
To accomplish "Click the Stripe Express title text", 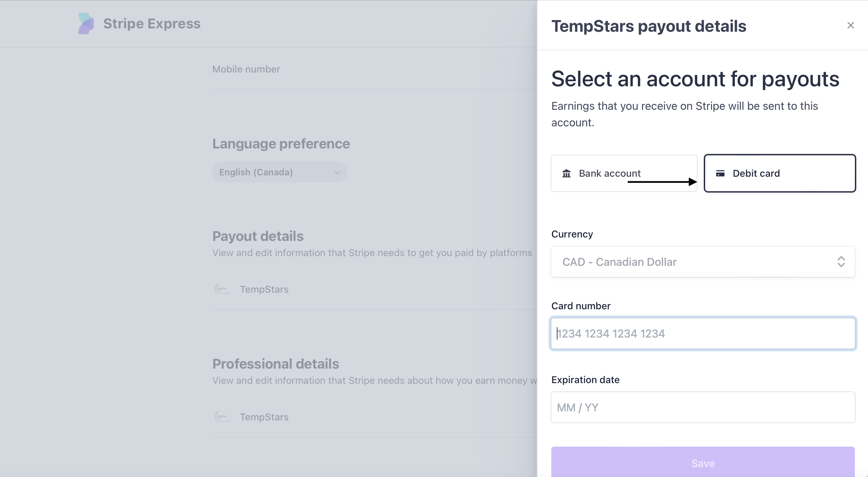I will [x=152, y=23].
